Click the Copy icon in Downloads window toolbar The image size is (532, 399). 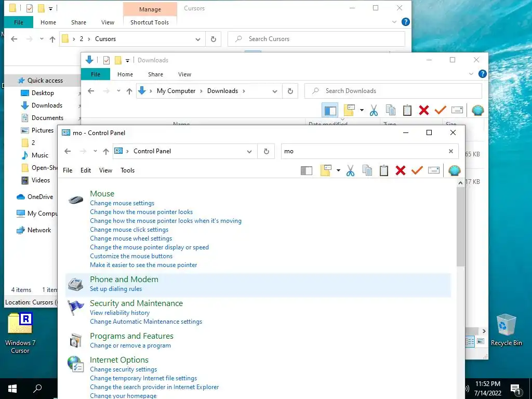pos(391,110)
